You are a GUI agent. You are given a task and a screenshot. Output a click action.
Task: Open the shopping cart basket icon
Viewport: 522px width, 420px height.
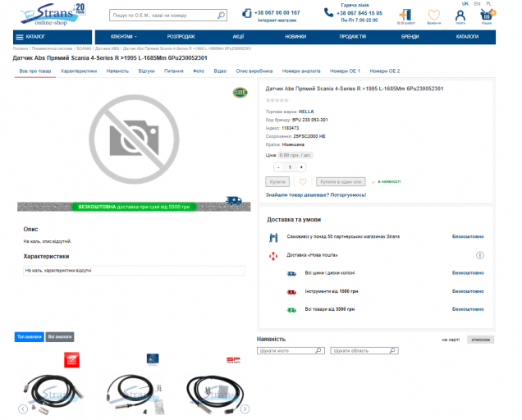point(487,15)
